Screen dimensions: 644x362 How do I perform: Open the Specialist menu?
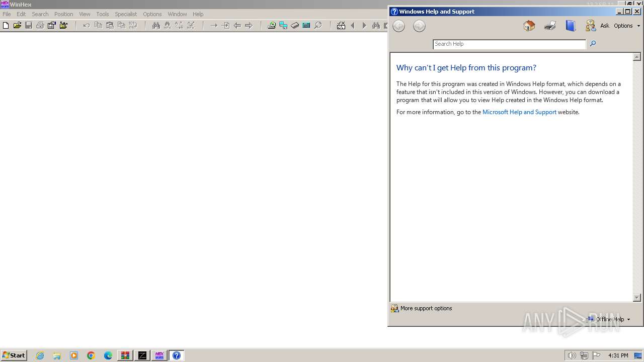[126, 14]
